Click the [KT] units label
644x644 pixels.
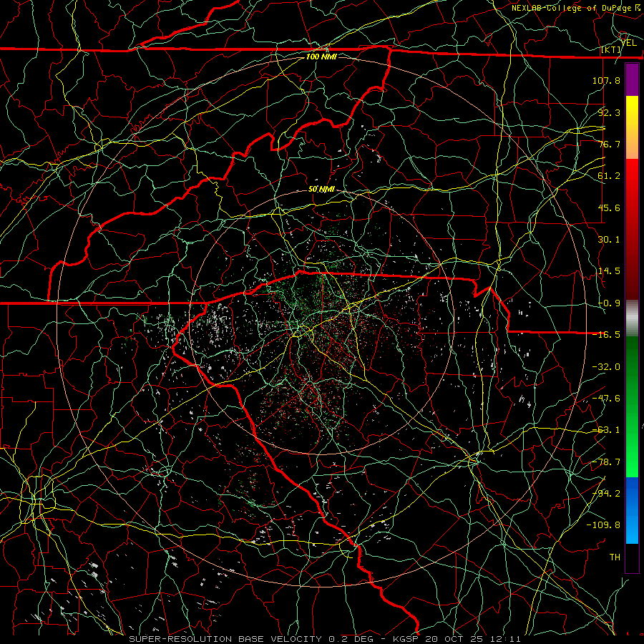pyautogui.click(x=611, y=49)
